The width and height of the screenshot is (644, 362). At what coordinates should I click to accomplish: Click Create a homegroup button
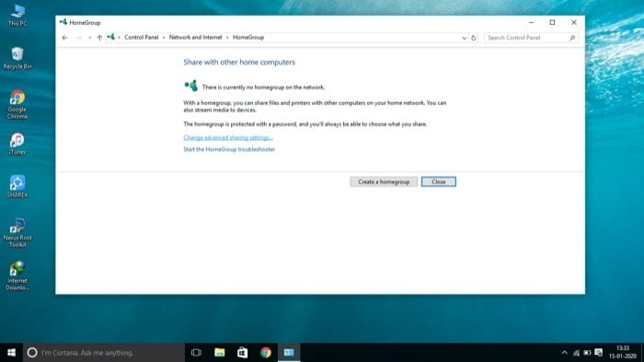pos(384,181)
